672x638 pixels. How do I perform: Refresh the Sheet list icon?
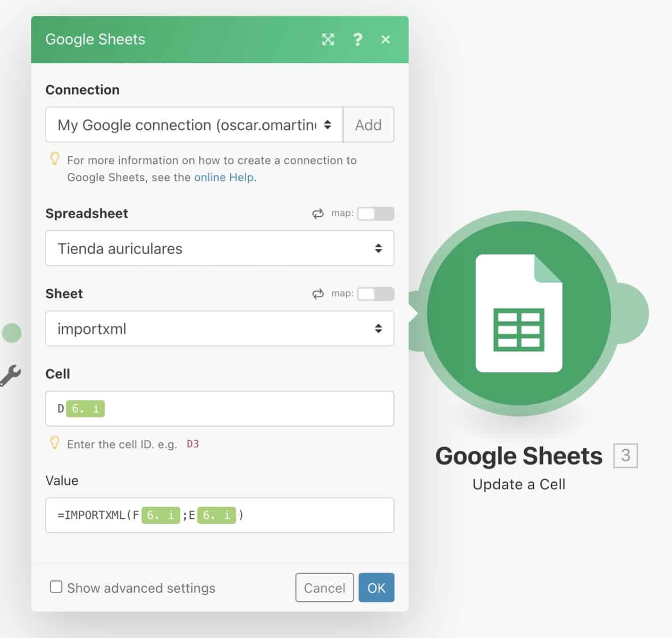[318, 294]
